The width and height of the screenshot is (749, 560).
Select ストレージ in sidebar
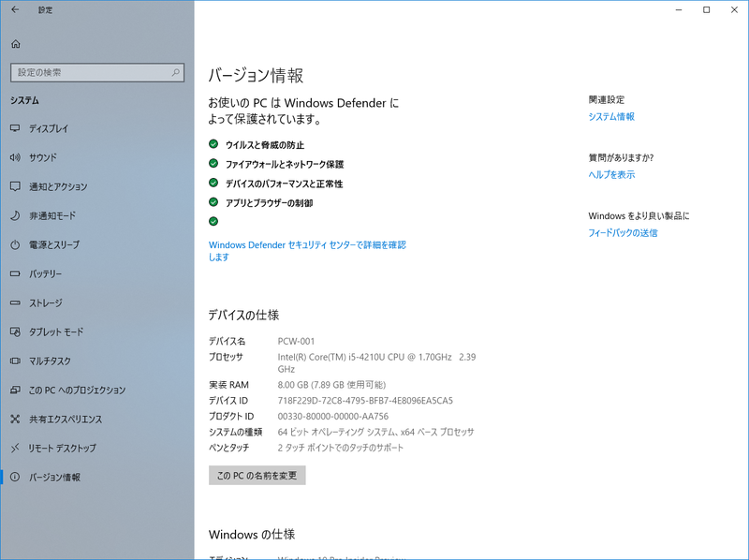pos(97,302)
